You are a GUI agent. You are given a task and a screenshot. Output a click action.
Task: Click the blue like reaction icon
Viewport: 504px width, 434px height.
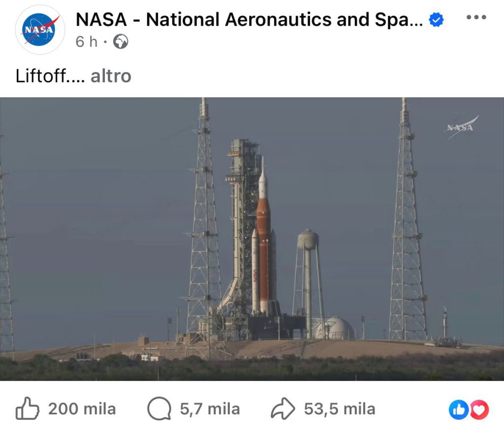pos(458,409)
